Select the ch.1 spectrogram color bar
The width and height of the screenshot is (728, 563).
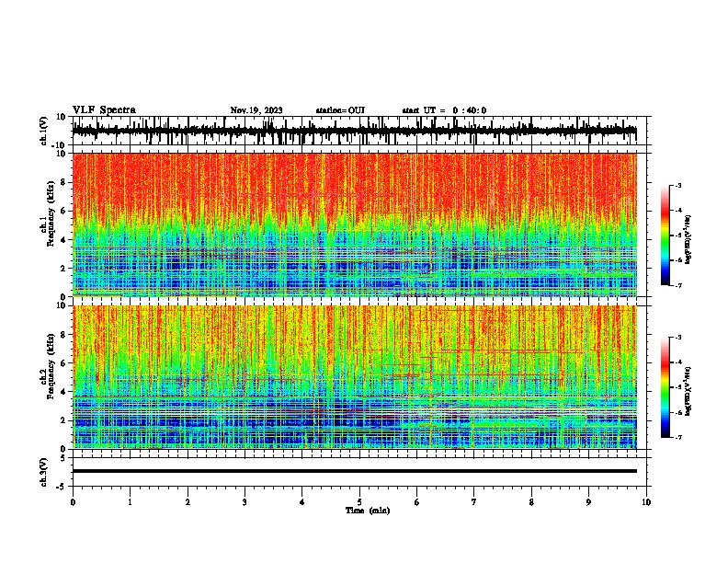tap(665, 236)
